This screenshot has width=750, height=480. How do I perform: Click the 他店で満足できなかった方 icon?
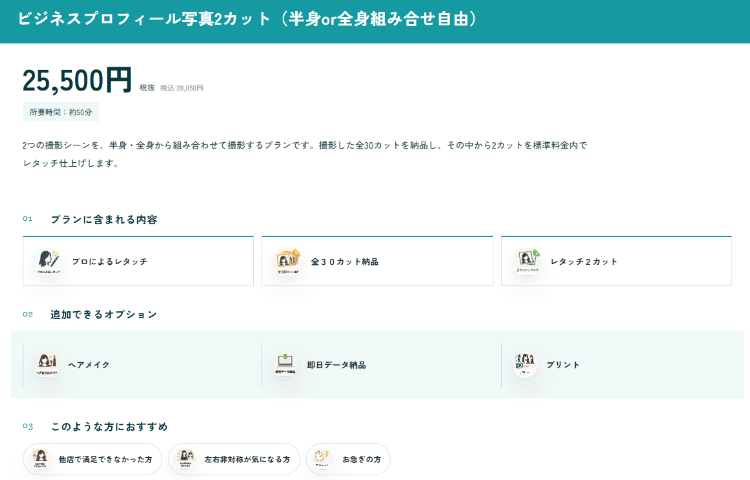coord(41,459)
